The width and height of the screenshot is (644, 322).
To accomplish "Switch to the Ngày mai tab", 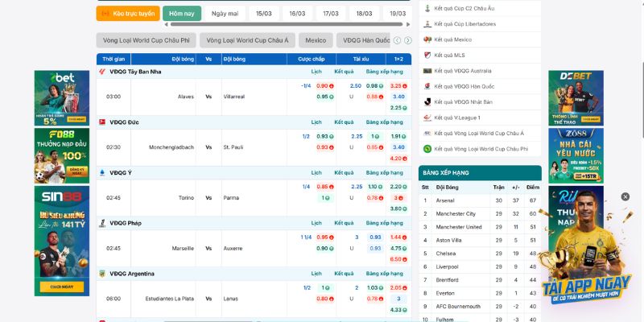I will point(225,14).
